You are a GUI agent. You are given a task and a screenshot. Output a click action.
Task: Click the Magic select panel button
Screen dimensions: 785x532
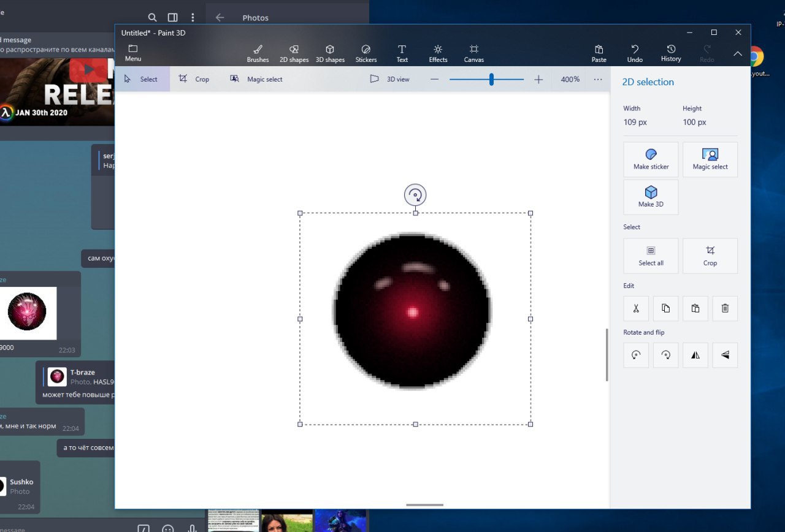point(710,160)
